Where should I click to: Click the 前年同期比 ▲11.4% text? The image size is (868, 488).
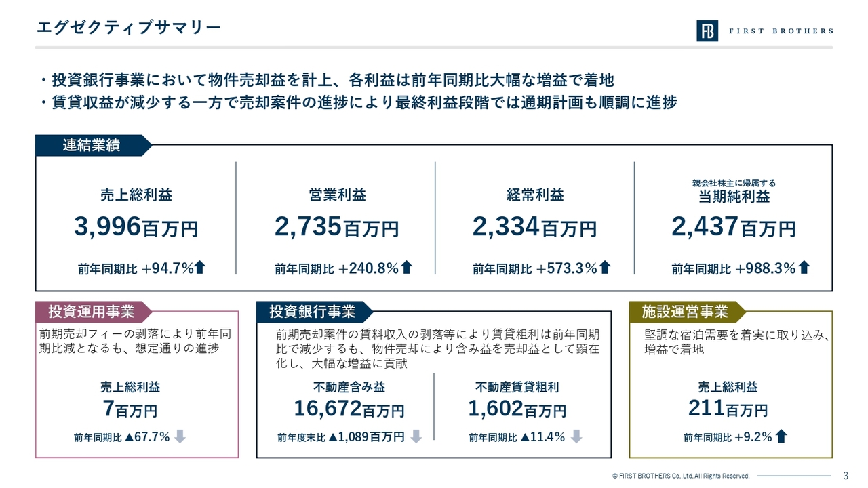click(517, 437)
